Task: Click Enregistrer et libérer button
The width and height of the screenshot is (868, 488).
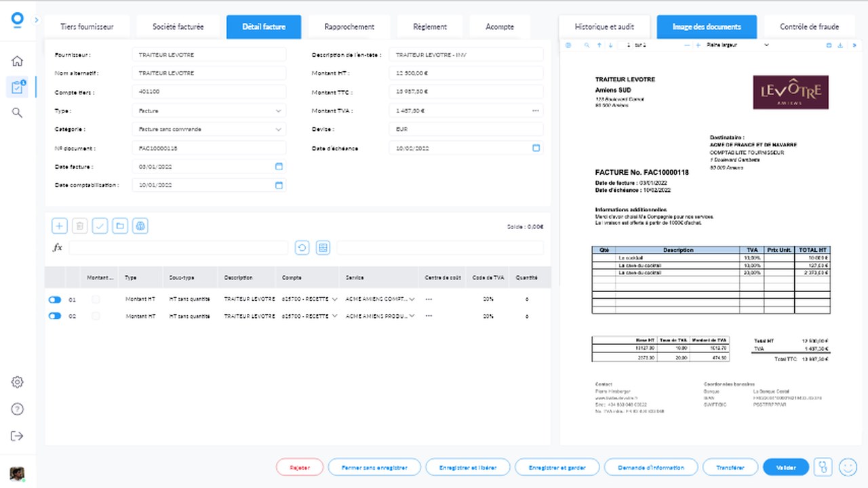Action: [x=468, y=467]
